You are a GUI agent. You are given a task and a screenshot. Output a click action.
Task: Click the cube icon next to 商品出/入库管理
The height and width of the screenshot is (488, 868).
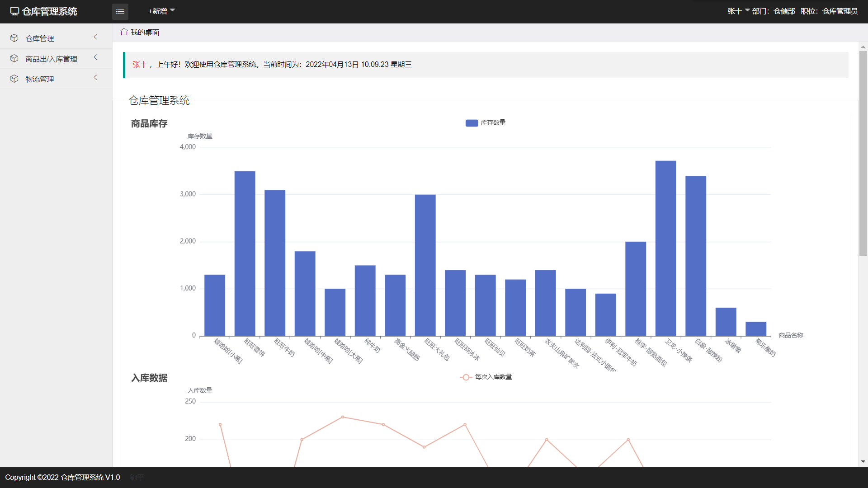tap(14, 59)
